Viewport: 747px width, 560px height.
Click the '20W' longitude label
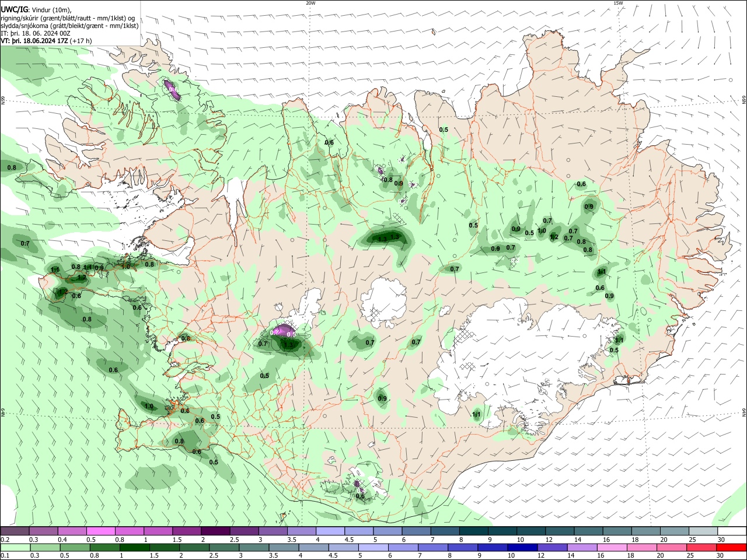click(310, 3)
